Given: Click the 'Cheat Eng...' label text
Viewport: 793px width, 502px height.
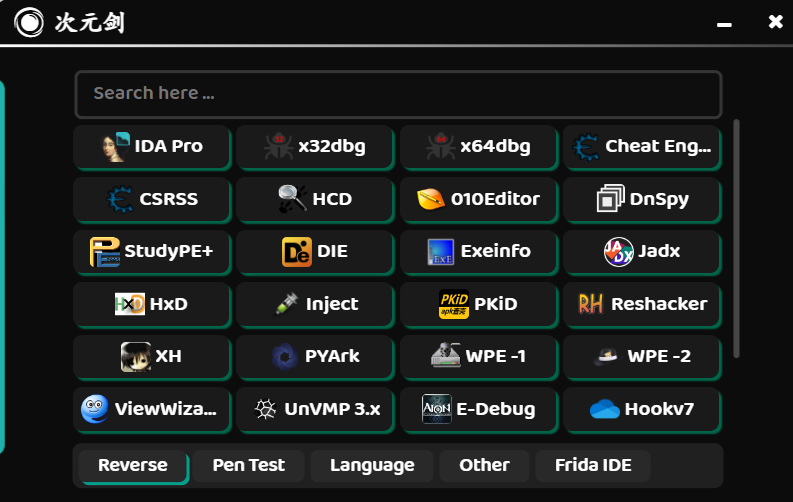Looking at the screenshot, I should coord(658,147).
